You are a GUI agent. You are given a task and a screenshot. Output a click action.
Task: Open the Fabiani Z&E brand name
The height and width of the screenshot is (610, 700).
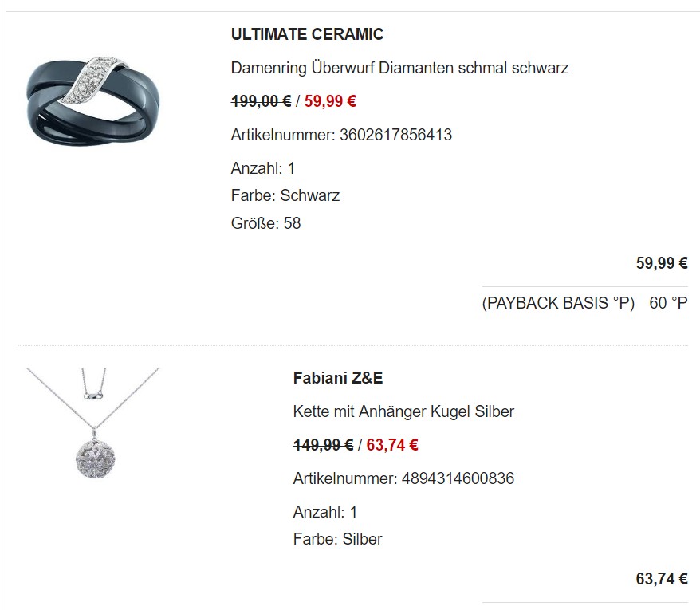pyautogui.click(x=338, y=378)
